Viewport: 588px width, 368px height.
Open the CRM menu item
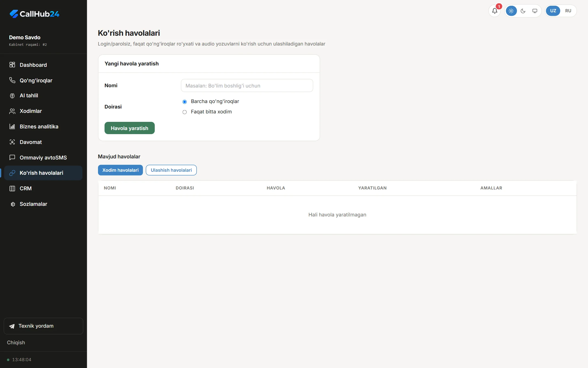(x=43, y=188)
